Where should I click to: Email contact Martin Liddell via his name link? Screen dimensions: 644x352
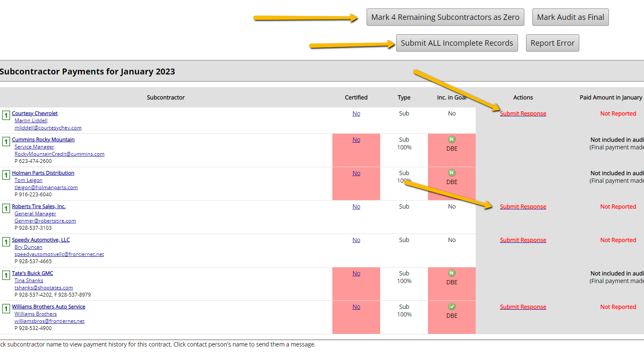pyautogui.click(x=30, y=120)
